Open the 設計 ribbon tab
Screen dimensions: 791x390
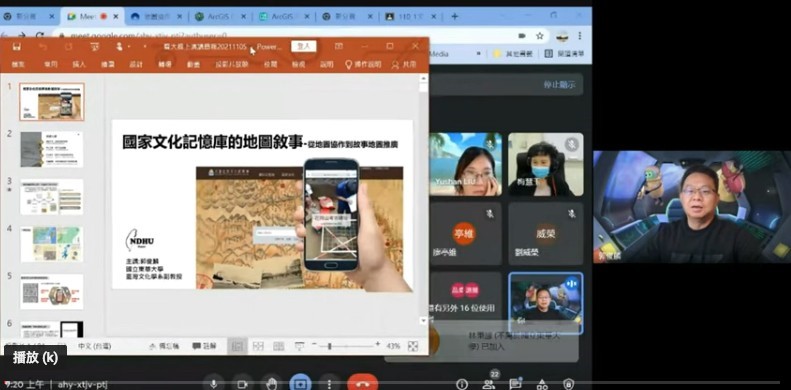136,65
